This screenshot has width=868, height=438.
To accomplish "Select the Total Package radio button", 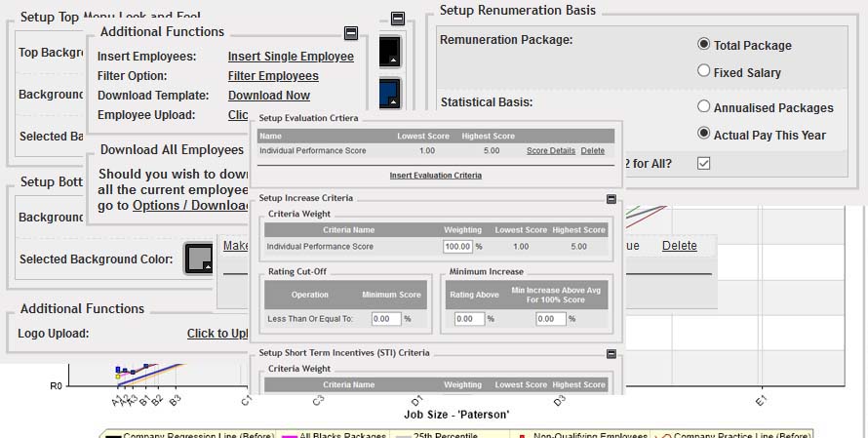I will pos(704,45).
